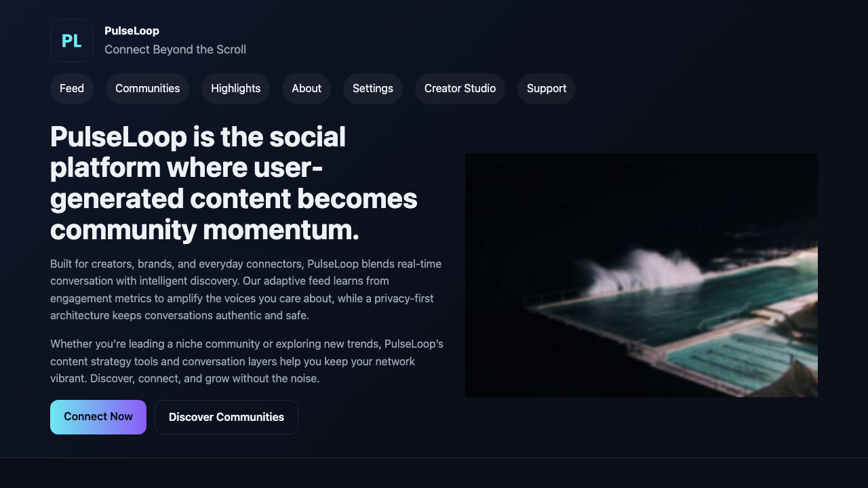Open Settings from the navigation bar
868x488 pixels.
tap(372, 88)
